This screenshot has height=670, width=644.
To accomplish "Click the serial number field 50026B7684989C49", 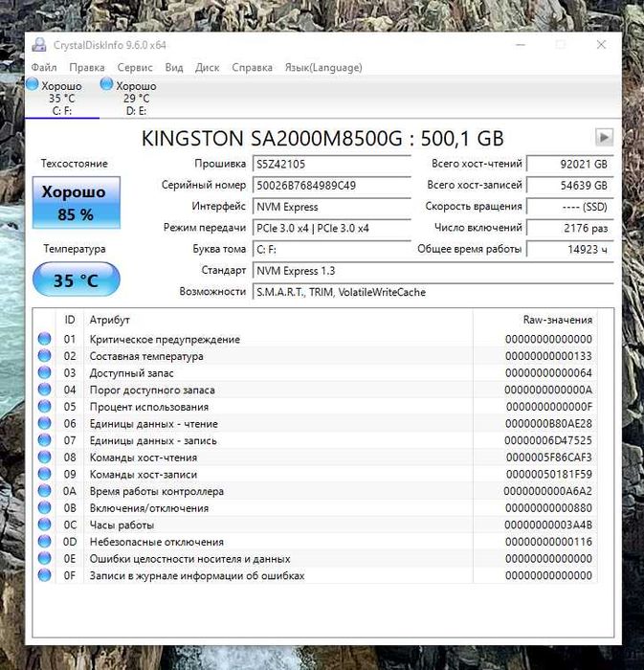I will 331,185.
